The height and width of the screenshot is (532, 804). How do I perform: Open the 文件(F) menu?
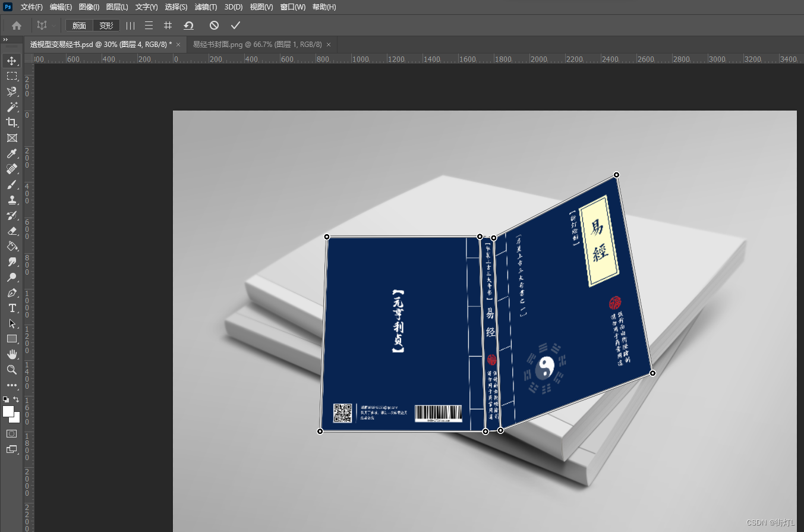click(x=31, y=7)
